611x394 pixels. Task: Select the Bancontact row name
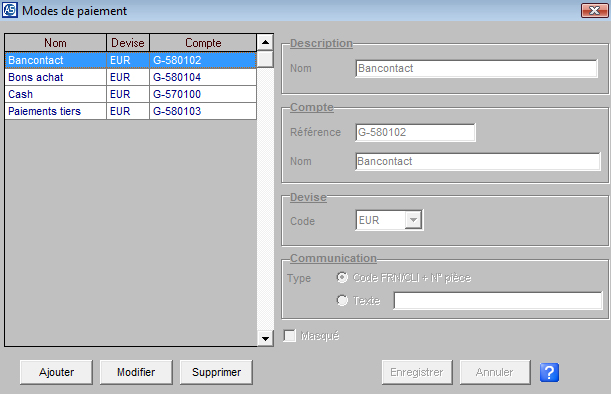tap(55, 60)
